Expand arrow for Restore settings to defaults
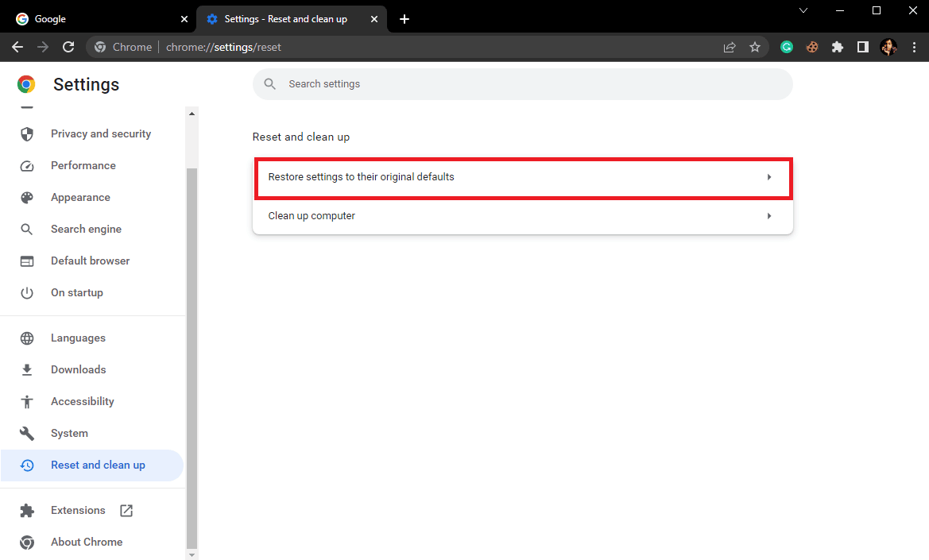 click(x=769, y=177)
